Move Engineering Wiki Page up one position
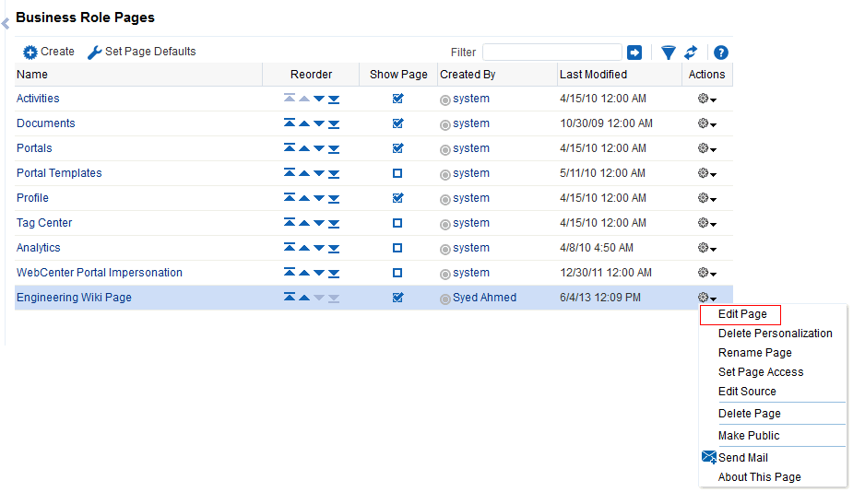This screenshot has width=865, height=504. pos(304,298)
